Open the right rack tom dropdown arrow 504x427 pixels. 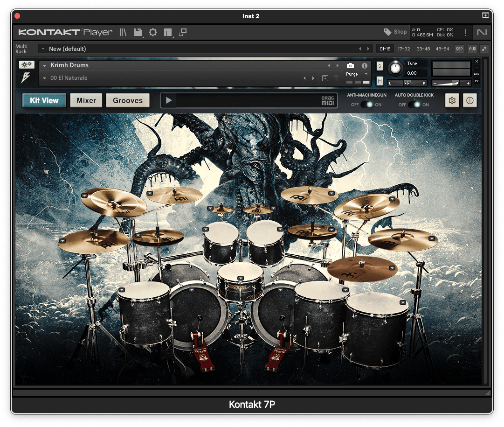click(x=280, y=229)
